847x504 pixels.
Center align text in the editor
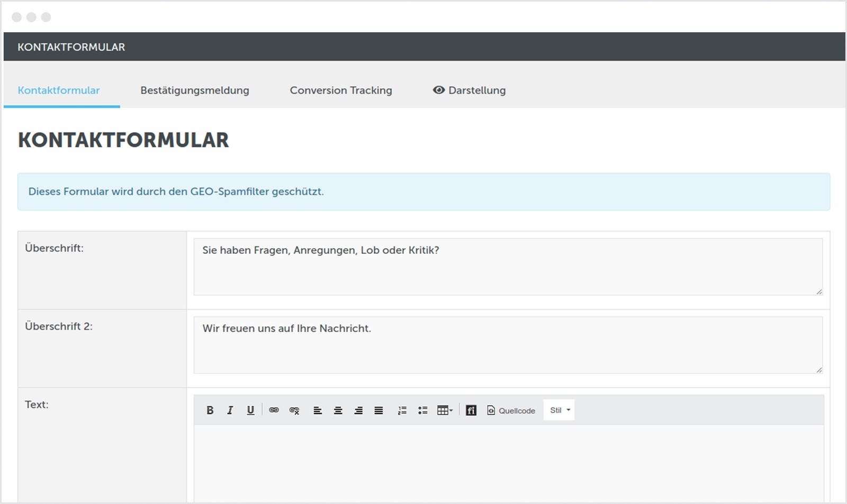point(338,410)
